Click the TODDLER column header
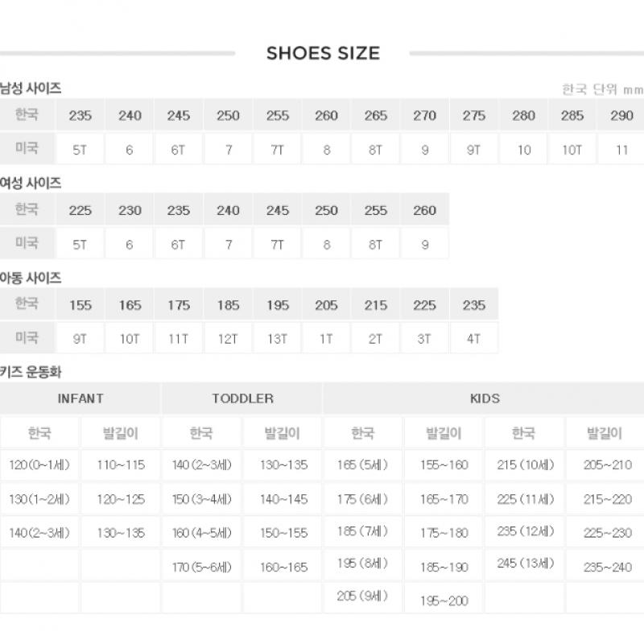 [242, 398]
